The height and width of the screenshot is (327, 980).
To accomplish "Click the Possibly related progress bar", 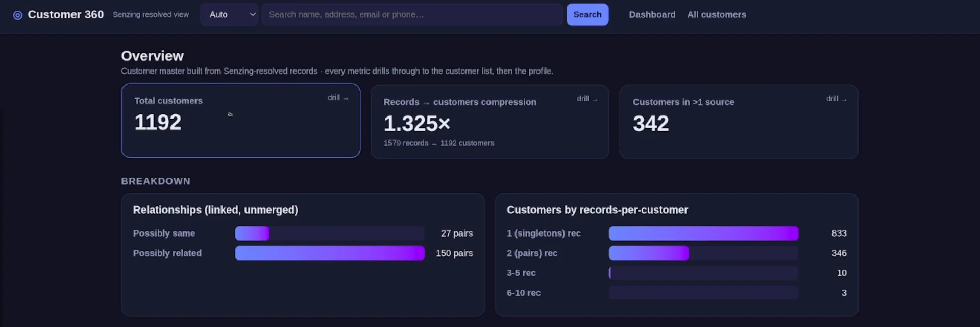I will tap(330, 253).
